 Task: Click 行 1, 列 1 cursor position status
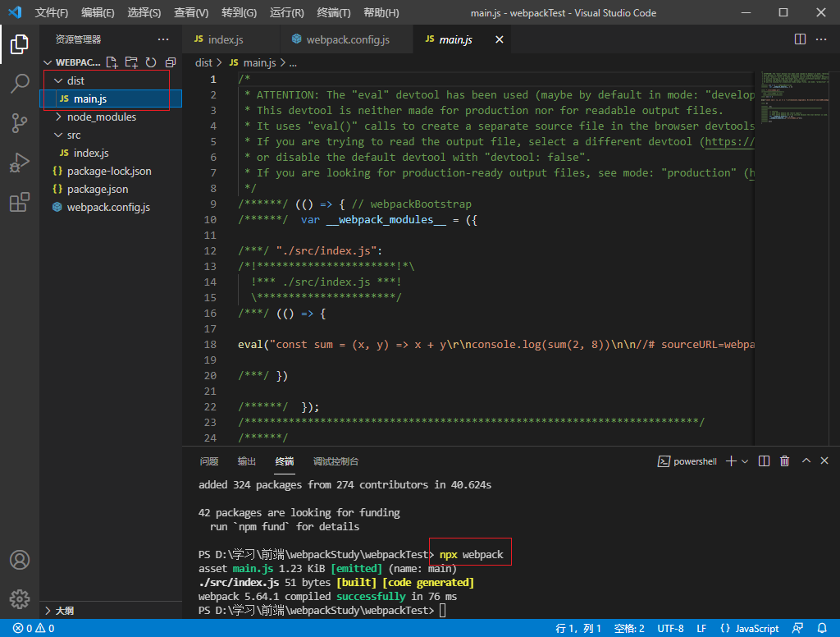click(578, 629)
